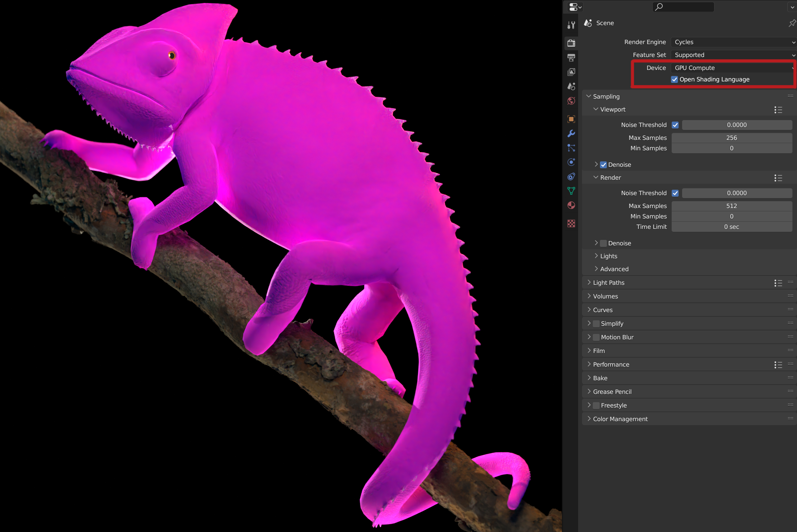Viewport: 797px width, 532px height.
Task: Open Texture properties tab
Action: point(571,223)
